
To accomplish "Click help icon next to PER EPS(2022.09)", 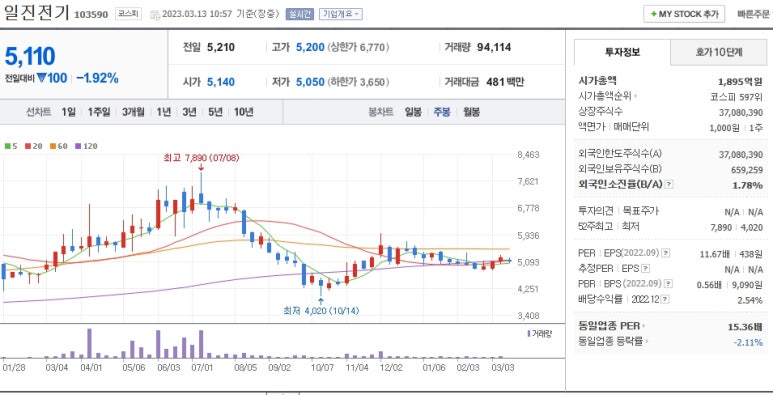I will point(666,253).
